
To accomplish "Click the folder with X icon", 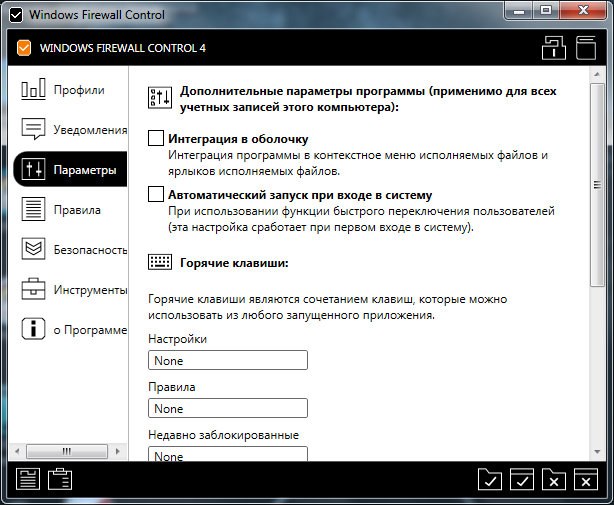I will click(554, 479).
